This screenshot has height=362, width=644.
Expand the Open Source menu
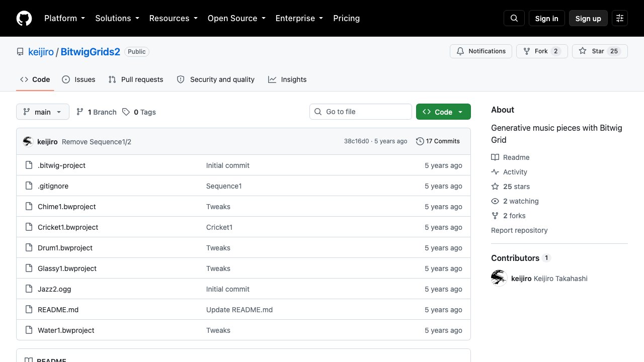point(236,18)
